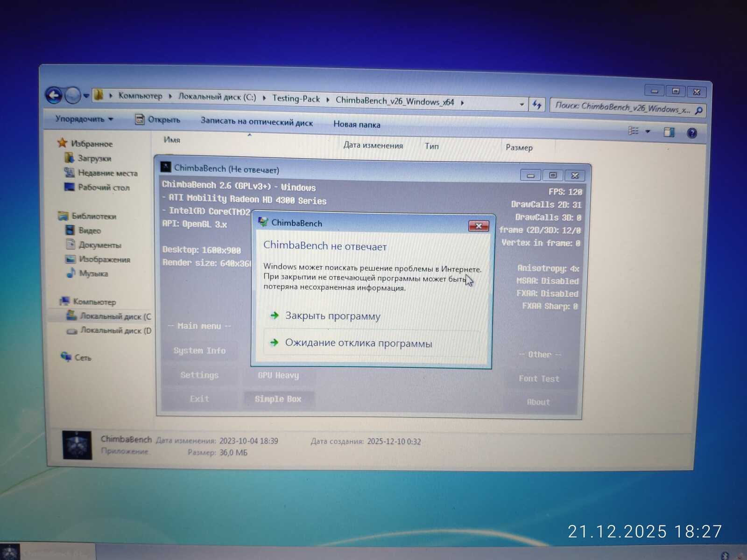This screenshot has width=747, height=560.
Task: Sort files by the Размер column header
Action: pyautogui.click(x=519, y=147)
